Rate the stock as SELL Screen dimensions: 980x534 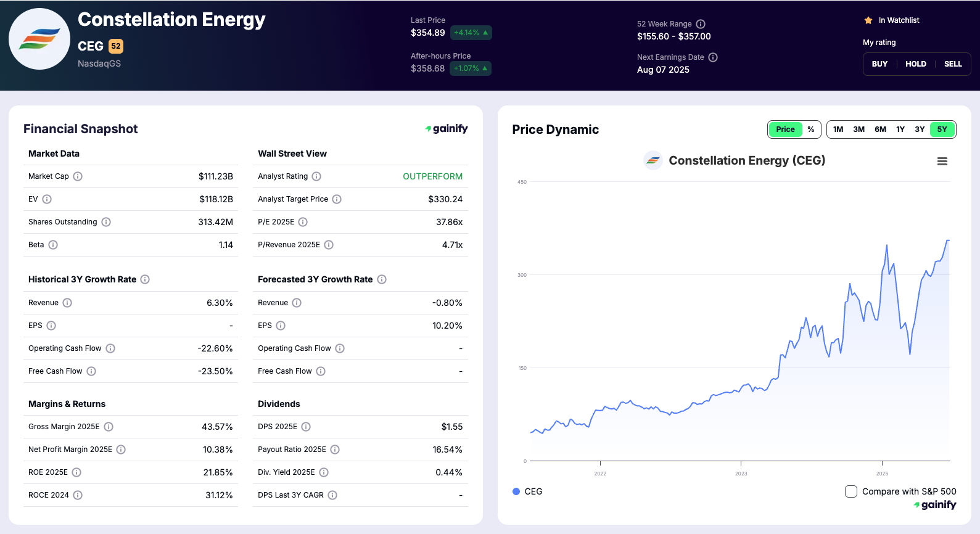953,64
